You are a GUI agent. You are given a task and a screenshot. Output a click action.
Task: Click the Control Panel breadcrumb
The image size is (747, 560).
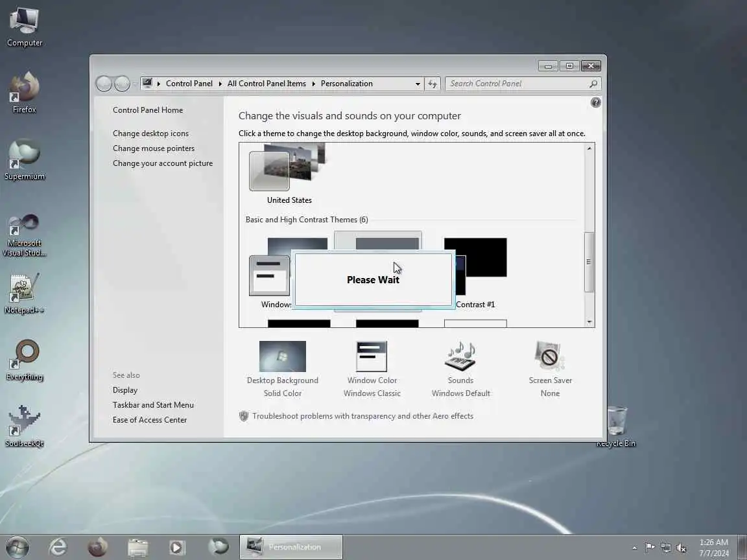pos(189,84)
